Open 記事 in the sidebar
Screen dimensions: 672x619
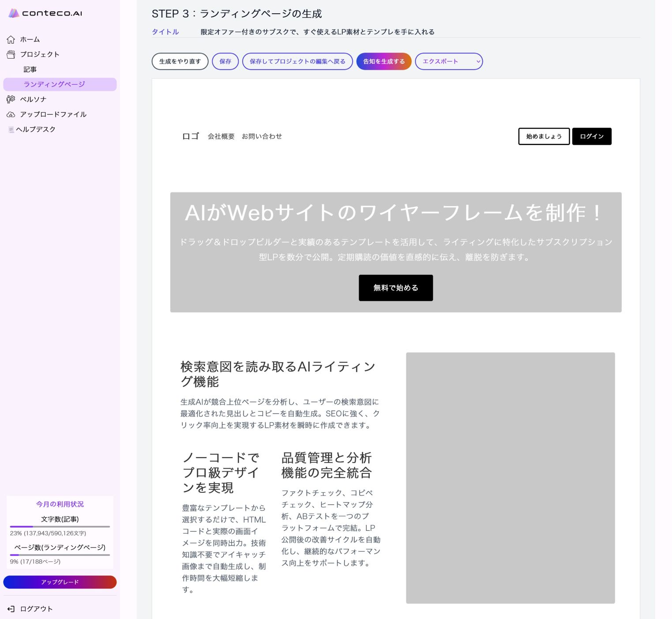tap(30, 70)
